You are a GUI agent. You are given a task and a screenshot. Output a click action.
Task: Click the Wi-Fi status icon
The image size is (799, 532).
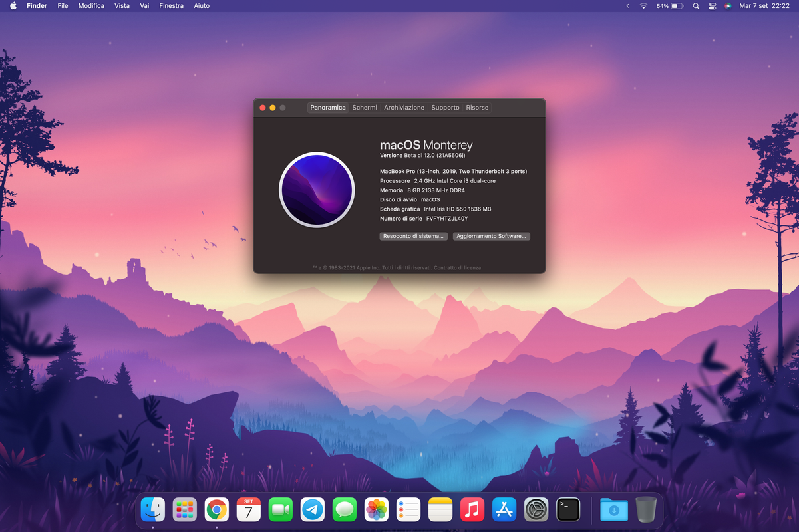[x=643, y=6]
